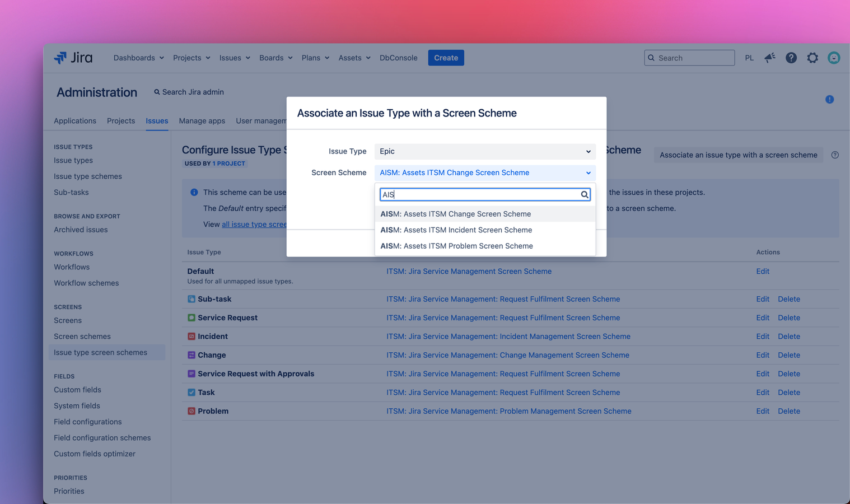Delete the Problem mapping
This screenshot has height=504, width=850.
coord(789,411)
